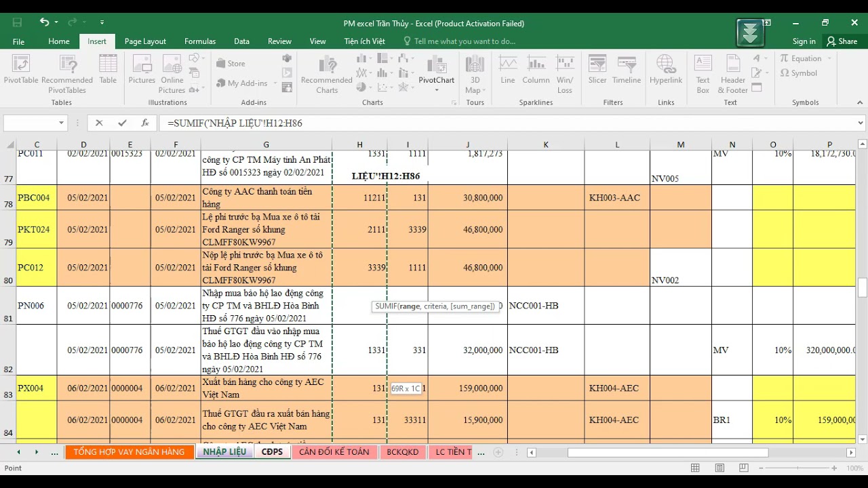Open the Equation dropdown arrow
This screenshot has width=868, height=488.
pos(829,58)
